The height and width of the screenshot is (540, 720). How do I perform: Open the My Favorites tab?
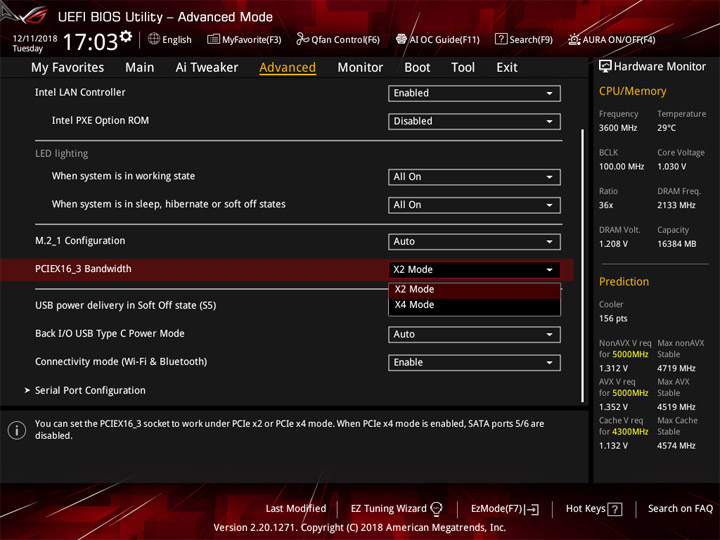68,68
